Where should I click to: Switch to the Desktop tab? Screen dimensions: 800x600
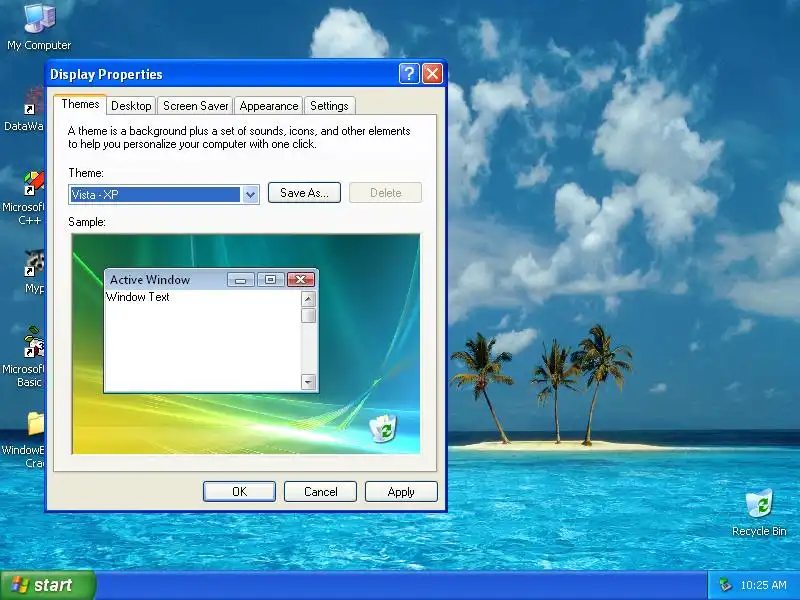(x=131, y=106)
